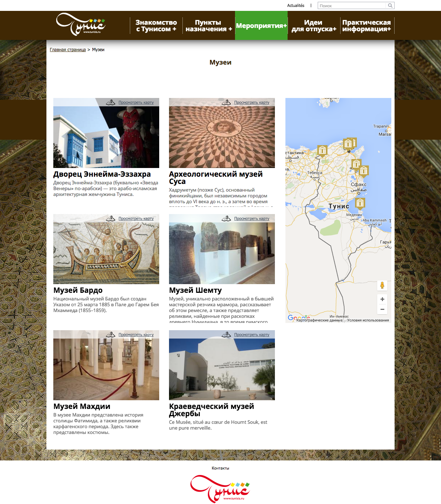Click the Google logo on map
Viewport: 441px width, 504px height.
click(x=298, y=317)
